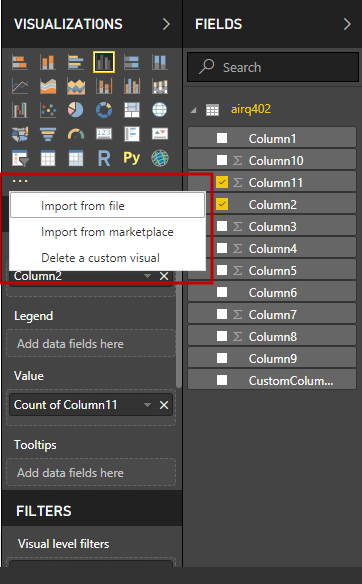This screenshot has height=584, width=362.
Task: Insert a Donut chart visual
Action: (x=104, y=110)
